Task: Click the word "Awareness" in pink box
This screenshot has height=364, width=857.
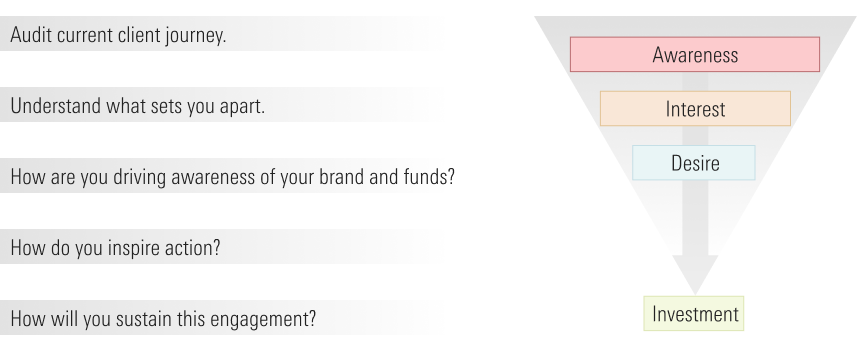Action: pos(695,55)
